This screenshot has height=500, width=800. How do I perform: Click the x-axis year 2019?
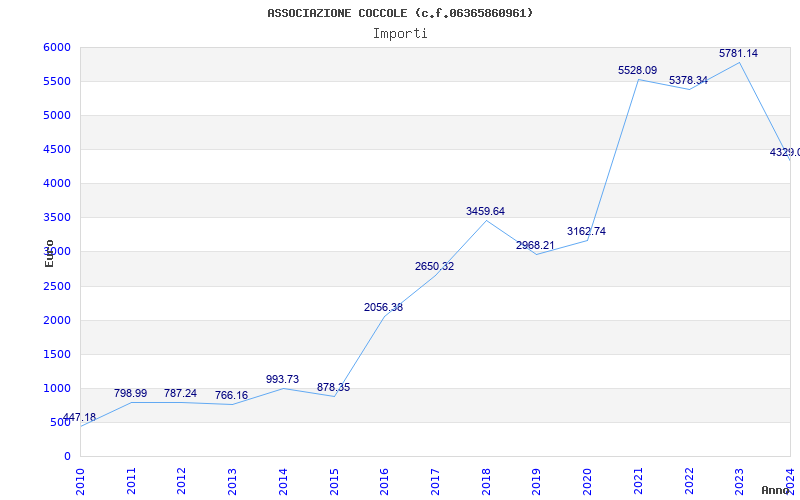click(536, 481)
